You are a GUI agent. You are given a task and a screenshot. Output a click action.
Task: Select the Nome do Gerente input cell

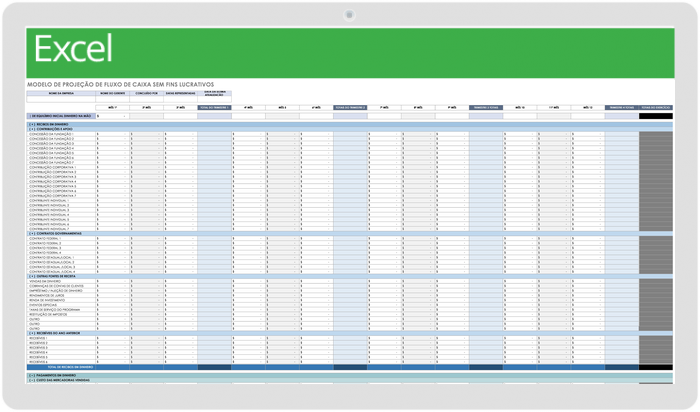point(113,98)
